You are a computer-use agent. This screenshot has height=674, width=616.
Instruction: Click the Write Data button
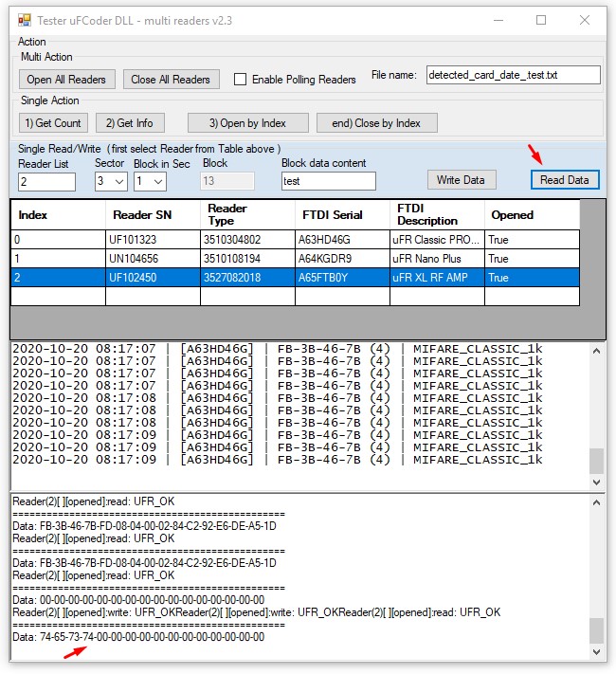tap(462, 180)
